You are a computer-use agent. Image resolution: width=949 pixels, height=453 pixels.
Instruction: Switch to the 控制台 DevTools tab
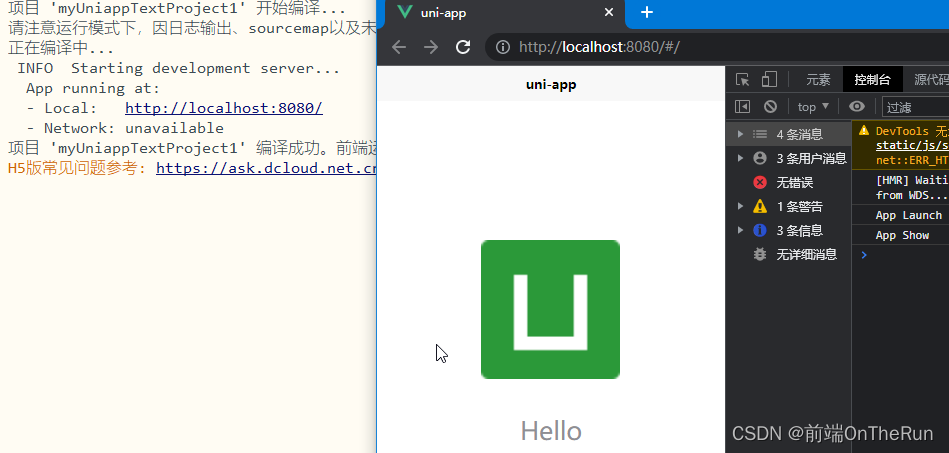coord(872,79)
